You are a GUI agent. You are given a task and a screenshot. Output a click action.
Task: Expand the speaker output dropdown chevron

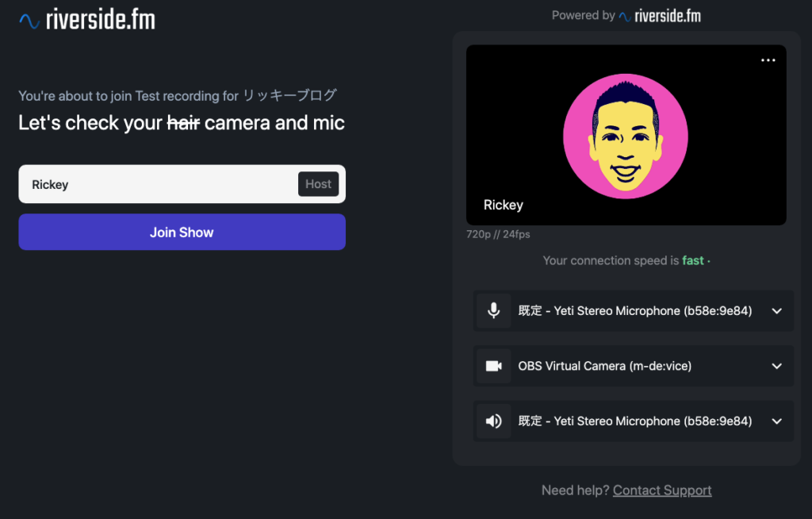[777, 421]
